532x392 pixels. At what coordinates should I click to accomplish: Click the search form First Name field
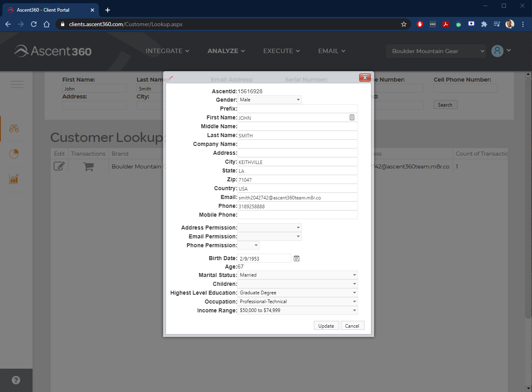click(94, 88)
